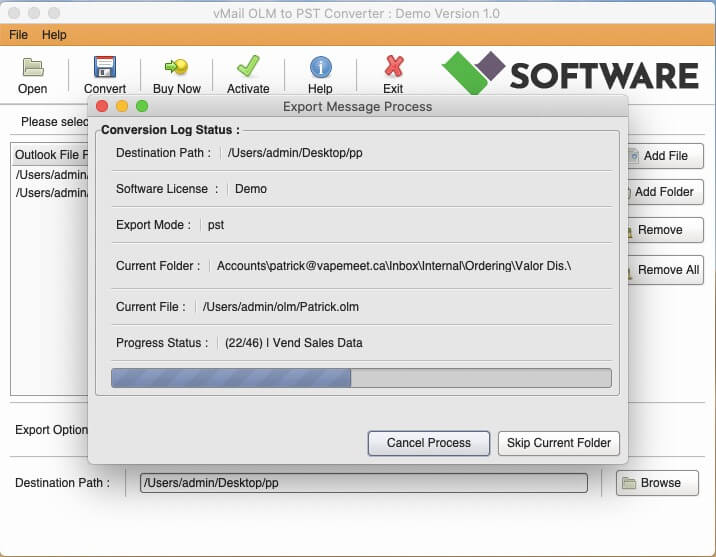Click the yellow minimize dialog button
The height and width of the screenshot is (557, 716).
click(122, 106)
